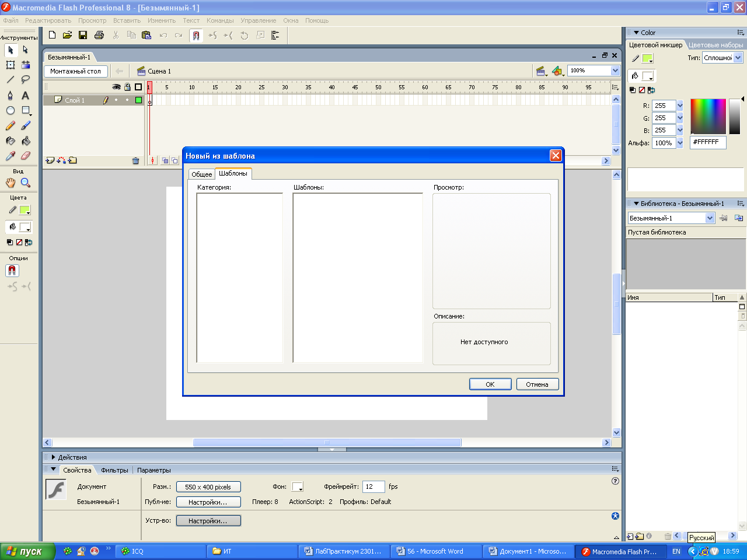The width and height of the screenshot is (747, 560).
Task: Select the Pencil tool
Action: (11, 125)
